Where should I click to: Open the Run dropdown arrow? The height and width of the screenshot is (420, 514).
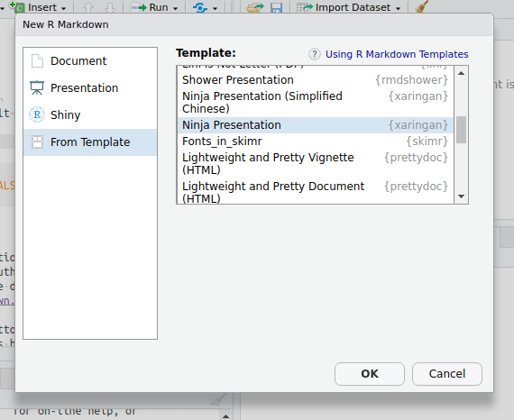pyautogui.click(x=175, y=8)
